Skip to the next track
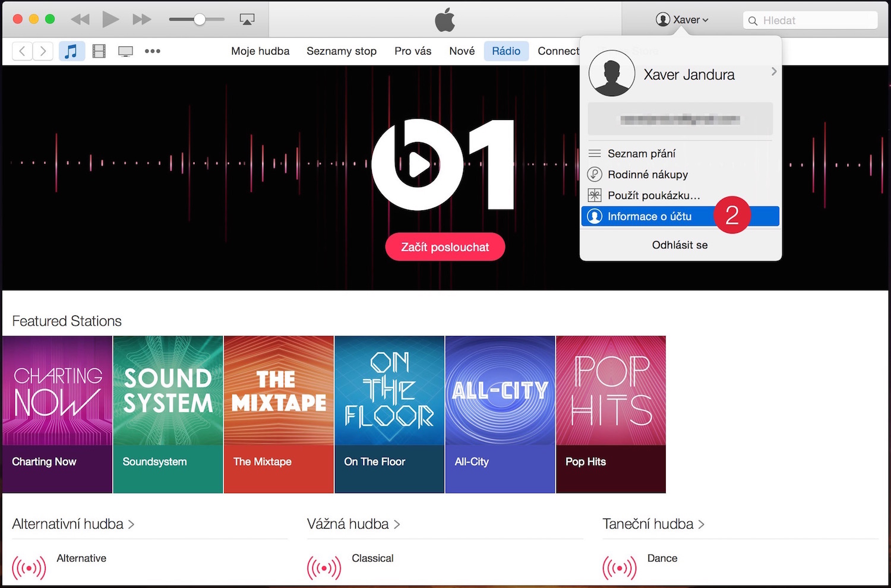Image resolution: width=891 pixels, height=588 pixels. pyautogui.click(x=141, y=20)
